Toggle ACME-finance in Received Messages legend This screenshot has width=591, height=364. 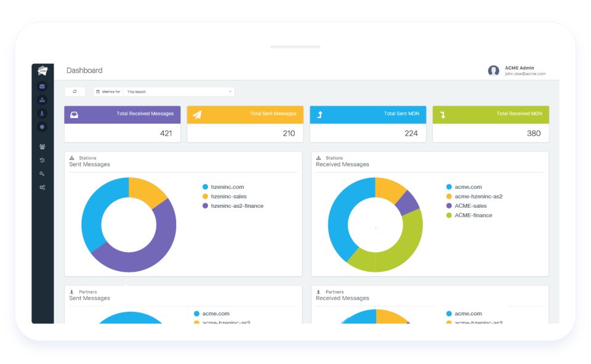point(474,215)
